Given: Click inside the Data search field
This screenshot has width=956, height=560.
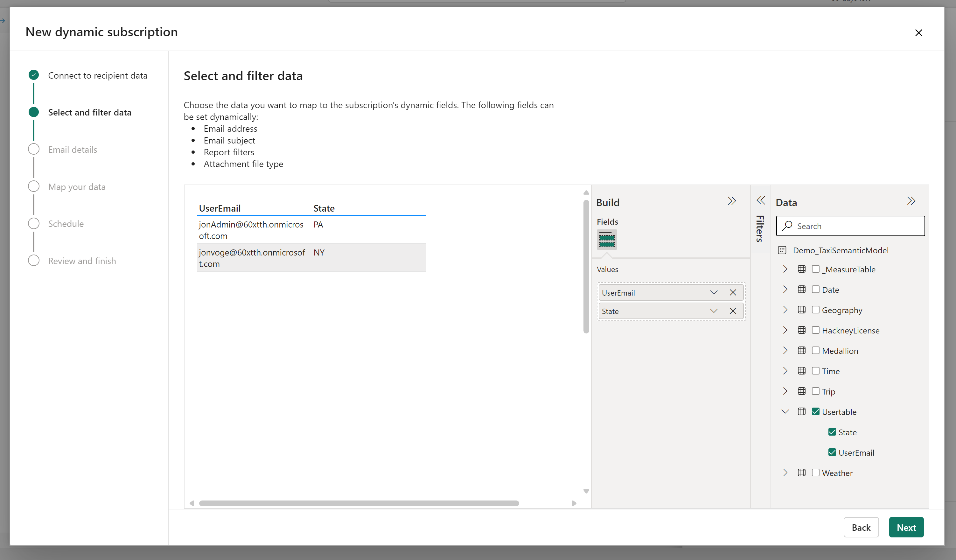Looking at the screenshot, I should [850, 226].
